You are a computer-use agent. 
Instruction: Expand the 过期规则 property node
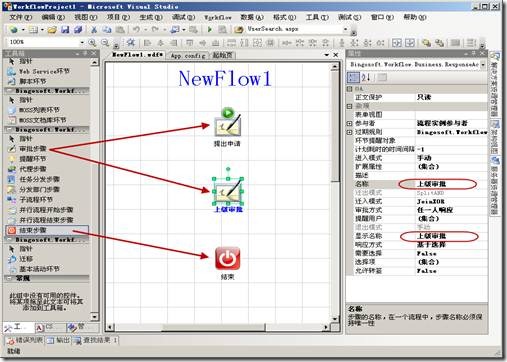pos(349,132)
